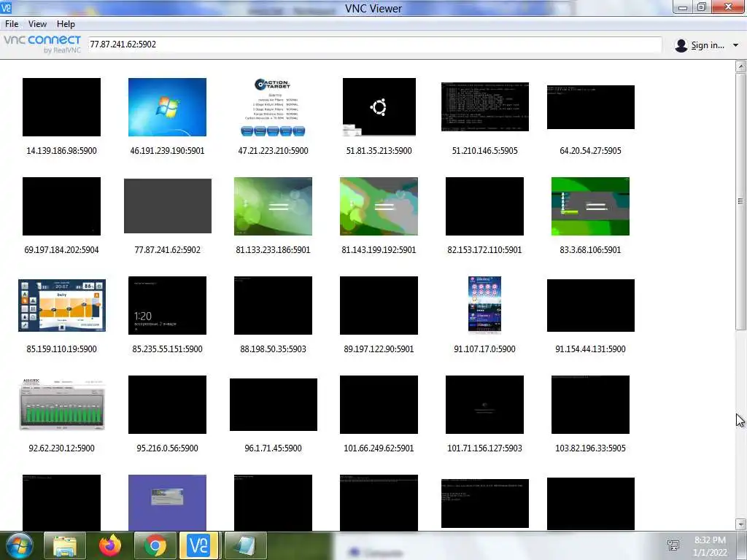Viewport: 747px width, 560px height.
Task: Click the label text 51.210.146.5:5905
Action: tap(484, 150)
